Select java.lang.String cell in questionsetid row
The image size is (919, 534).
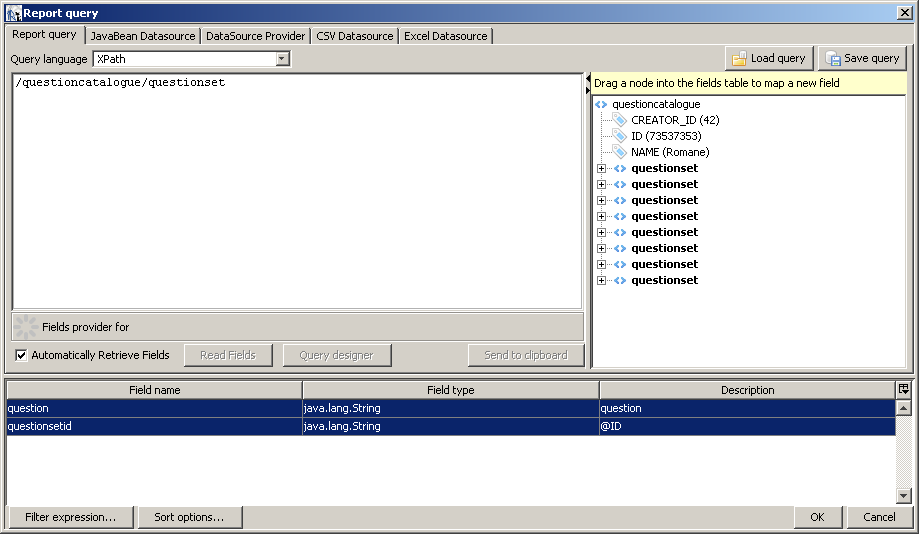pyautogui.click(x=451, y=426)
